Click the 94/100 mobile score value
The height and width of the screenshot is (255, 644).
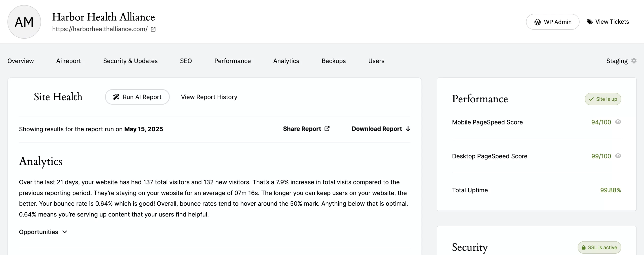pyautogui.click(x=601, y=122)
